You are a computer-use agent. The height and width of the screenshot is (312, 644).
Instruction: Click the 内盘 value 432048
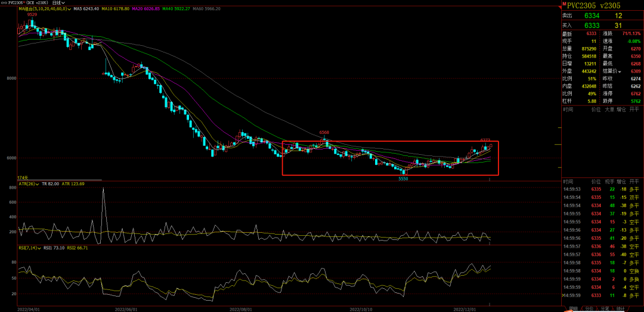589,86
